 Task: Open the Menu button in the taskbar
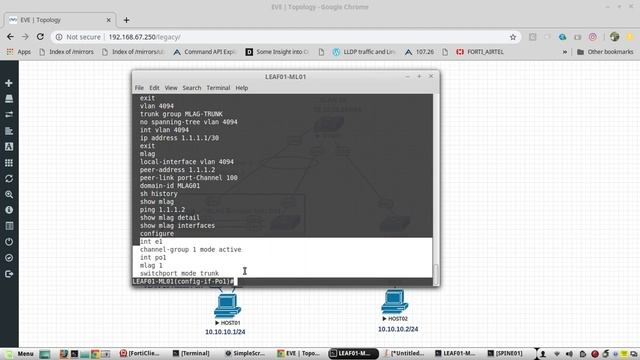pos(20,353)
